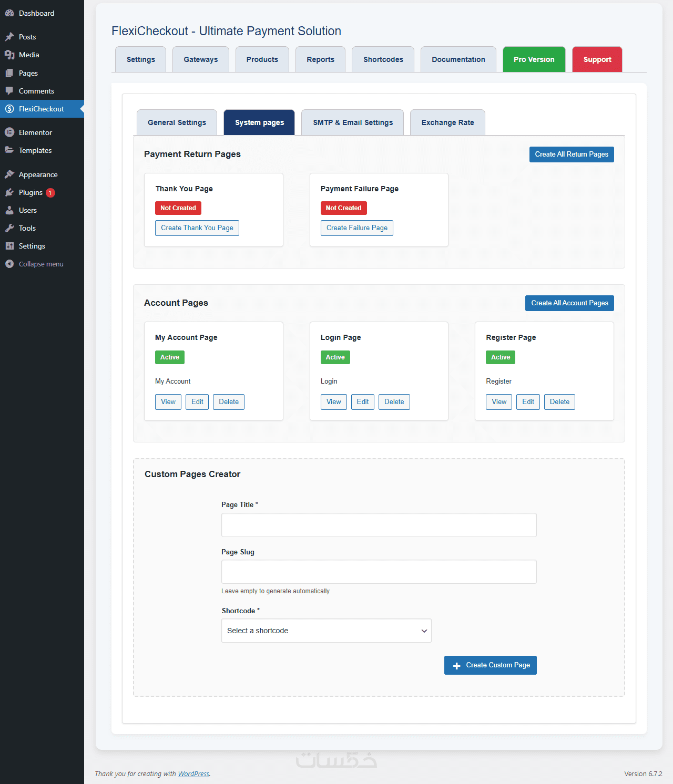Click the Tools wrench icon
The image size is (673, 784).
[x=9, y=228]
